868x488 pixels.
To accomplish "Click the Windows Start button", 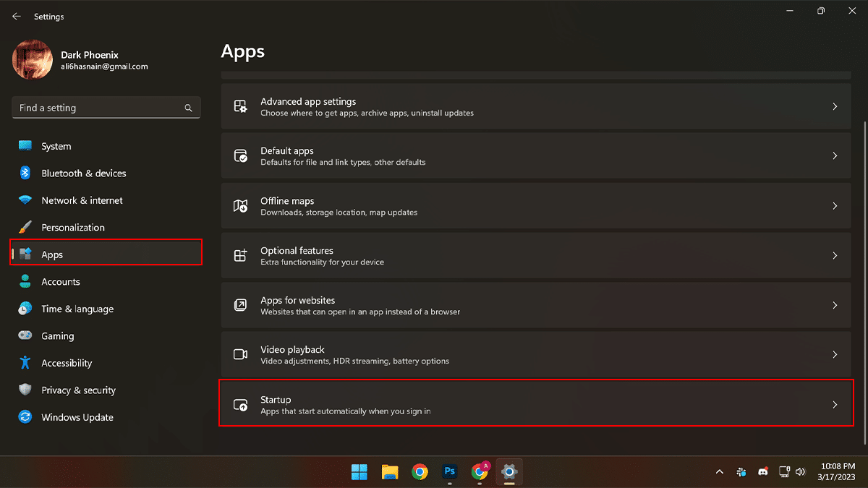I will 359,472.
